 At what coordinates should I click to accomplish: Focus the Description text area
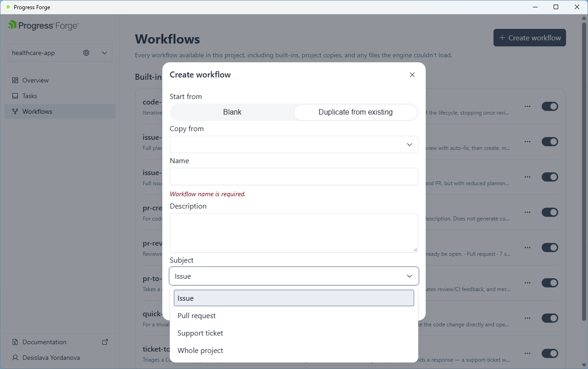[x=294, y=233]
